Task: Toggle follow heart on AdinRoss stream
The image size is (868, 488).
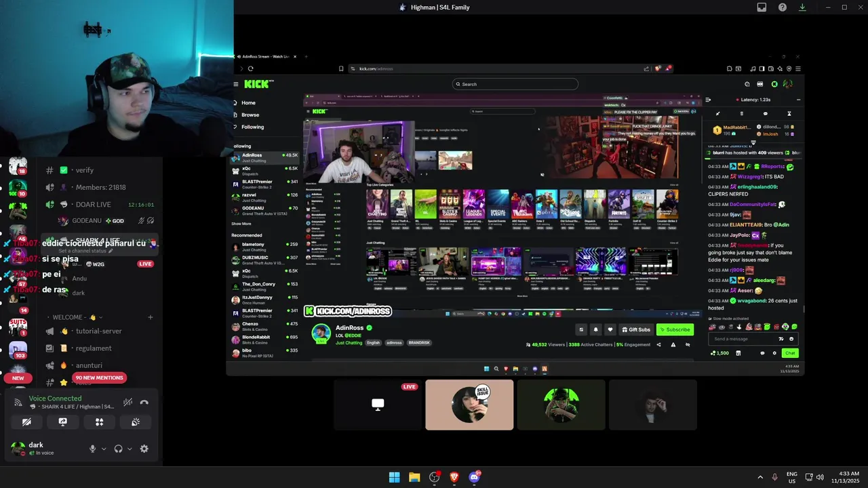Action: (610, 329)
